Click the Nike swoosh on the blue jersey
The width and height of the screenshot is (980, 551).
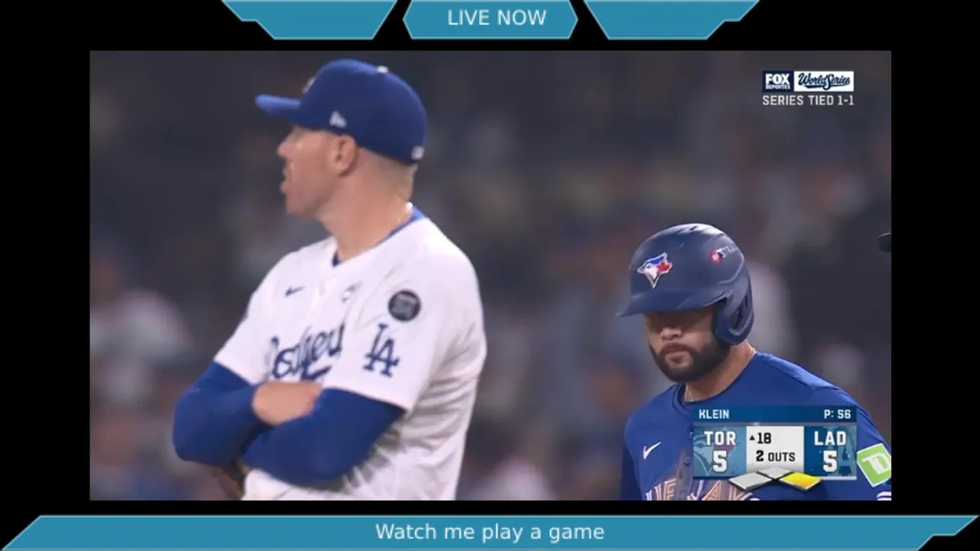(652, 450)
